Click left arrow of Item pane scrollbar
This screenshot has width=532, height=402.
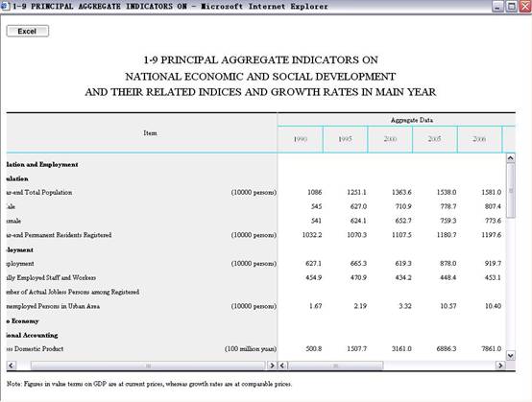[11, 366]
